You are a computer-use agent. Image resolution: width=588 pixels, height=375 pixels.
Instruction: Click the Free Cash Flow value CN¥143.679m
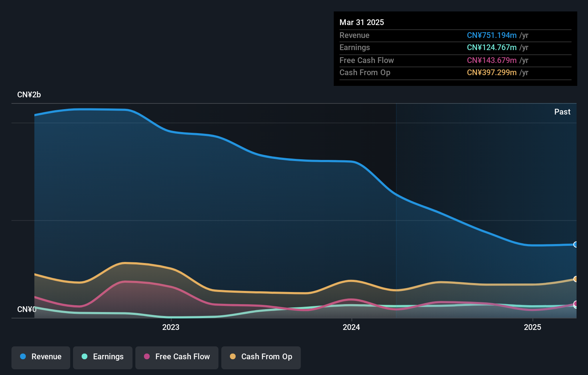coord(492,60)
